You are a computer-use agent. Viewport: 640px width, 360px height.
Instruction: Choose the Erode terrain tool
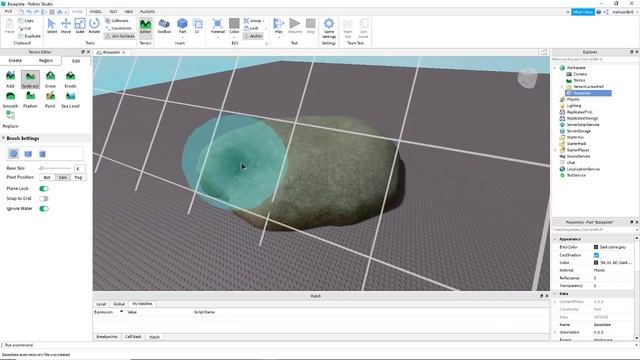point(70,79)
